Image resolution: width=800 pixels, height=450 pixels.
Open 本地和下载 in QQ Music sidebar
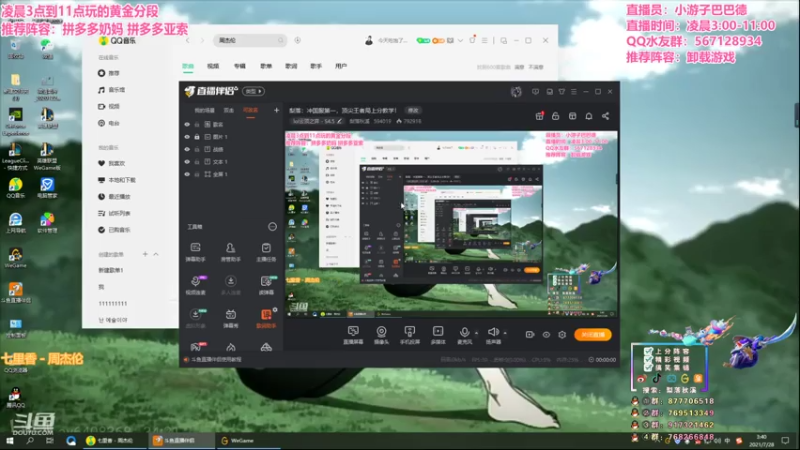tap(116, 180)
